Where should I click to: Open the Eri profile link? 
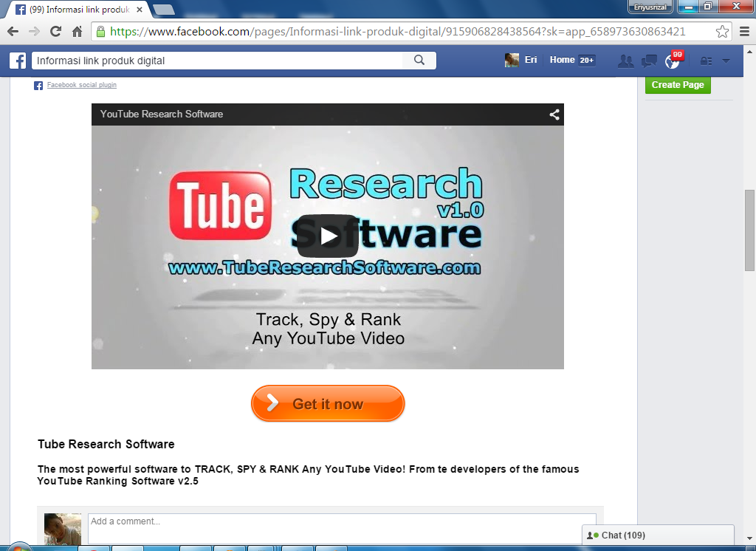531,60
